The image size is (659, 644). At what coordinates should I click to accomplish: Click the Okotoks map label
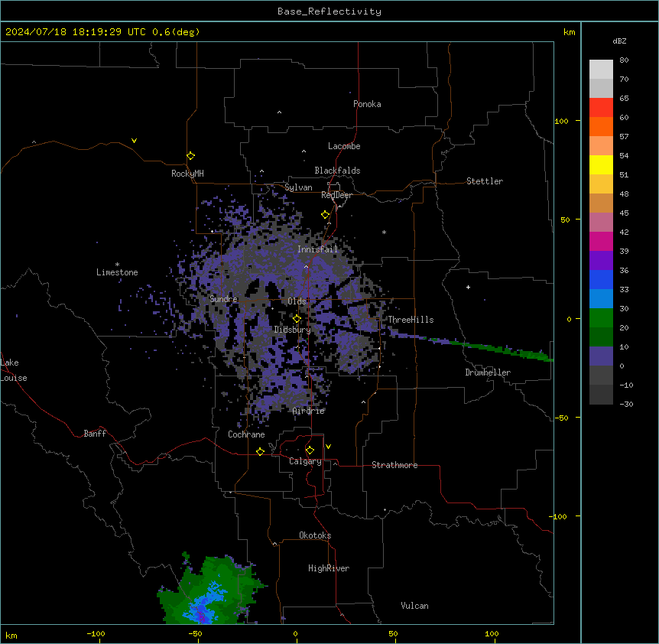pos(315,535)
